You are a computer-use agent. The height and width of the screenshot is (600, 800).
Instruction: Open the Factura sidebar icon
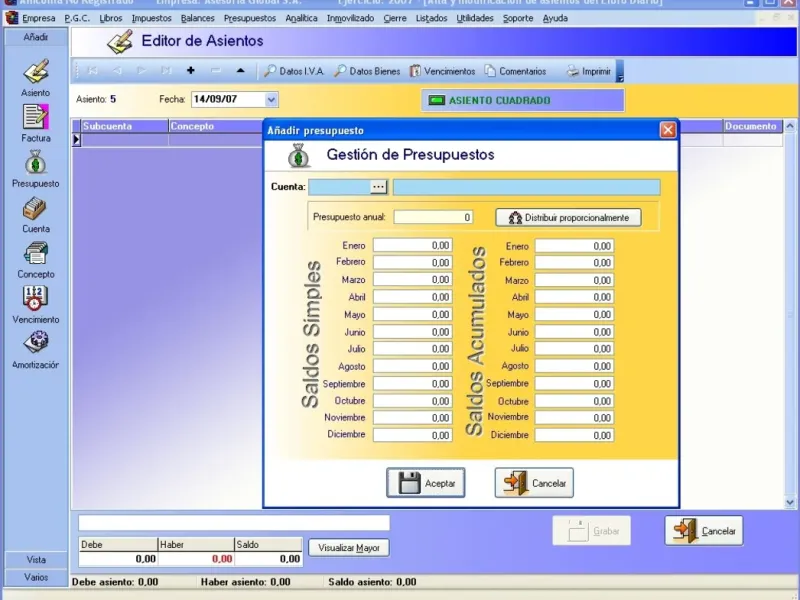[36, 117]
